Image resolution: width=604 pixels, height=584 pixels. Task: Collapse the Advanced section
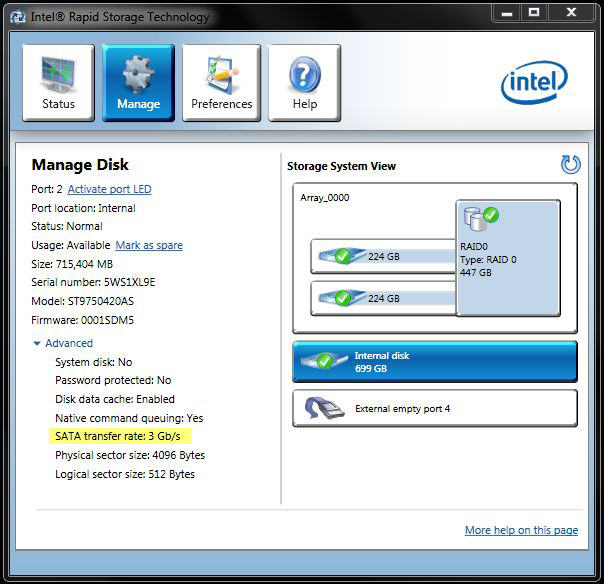pos(64,343)
